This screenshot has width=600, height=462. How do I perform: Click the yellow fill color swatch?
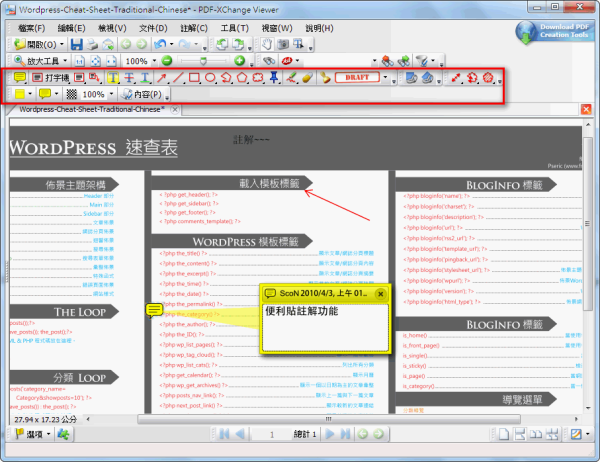20,94
